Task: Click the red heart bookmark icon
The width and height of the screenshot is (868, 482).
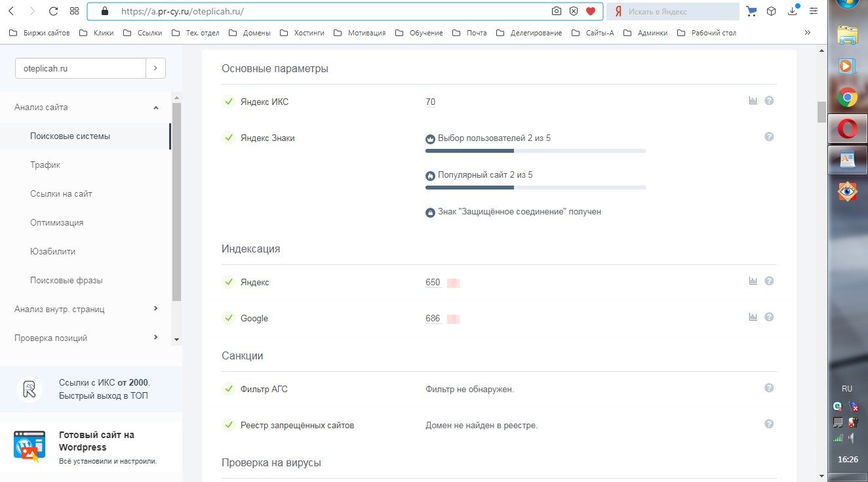Action: tap(591, 11)
